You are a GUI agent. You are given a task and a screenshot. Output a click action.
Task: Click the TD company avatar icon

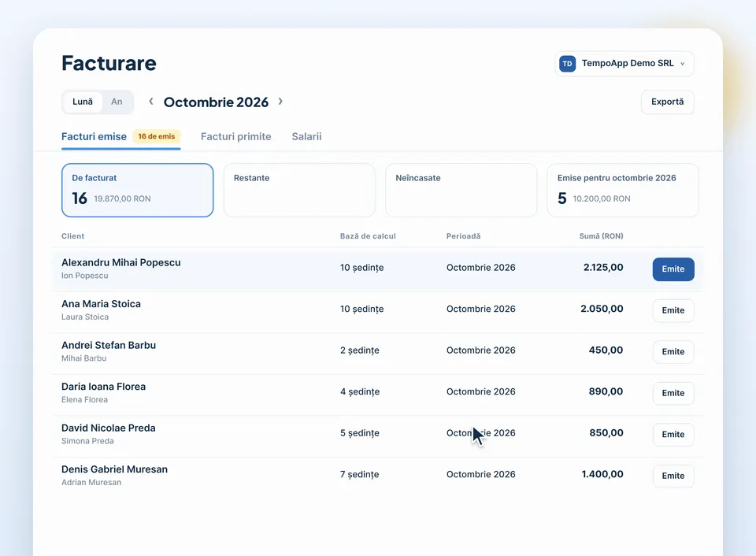click(x=568, y=64)
